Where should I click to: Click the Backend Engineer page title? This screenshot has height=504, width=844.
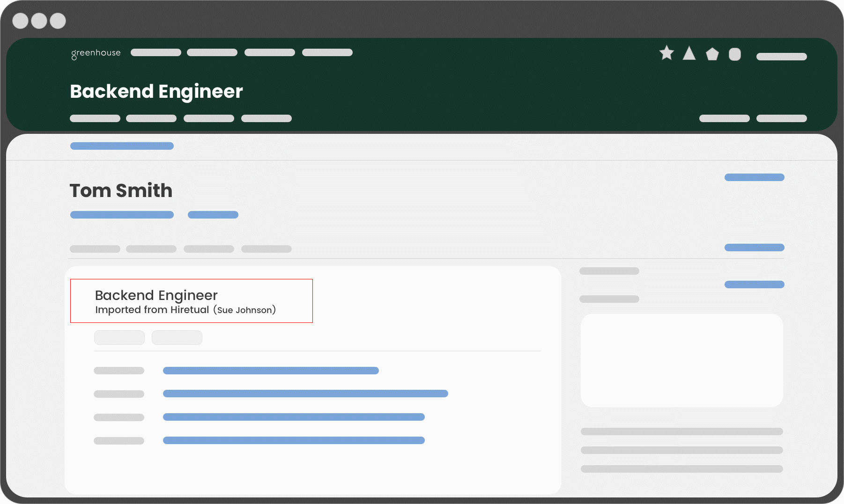pos(156,91)
